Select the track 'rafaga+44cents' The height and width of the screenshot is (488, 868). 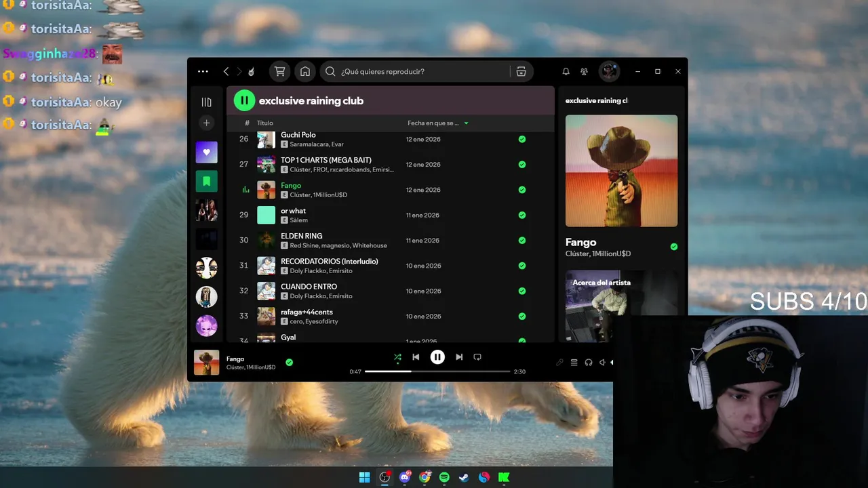pos(307,312)
